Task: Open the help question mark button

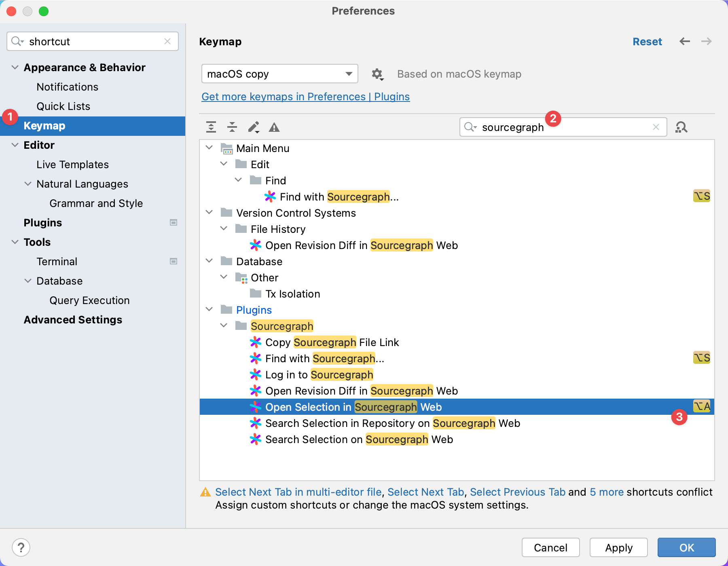Action: (x=21, y=548)
